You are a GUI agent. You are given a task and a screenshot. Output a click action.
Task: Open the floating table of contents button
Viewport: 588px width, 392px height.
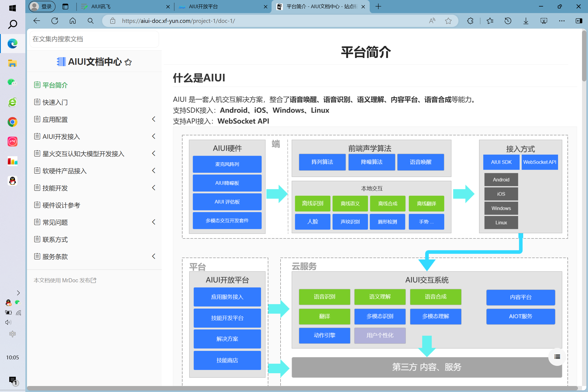coord(557,357)
